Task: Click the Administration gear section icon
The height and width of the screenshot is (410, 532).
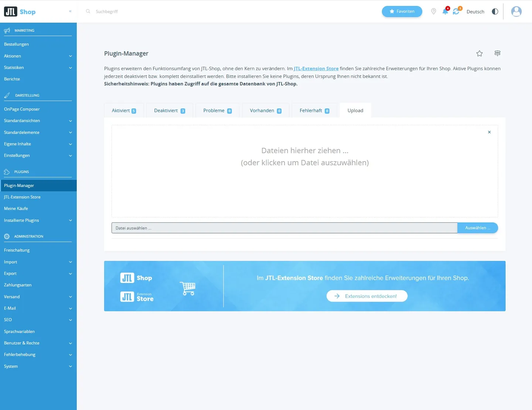Action: coord(7,236)
